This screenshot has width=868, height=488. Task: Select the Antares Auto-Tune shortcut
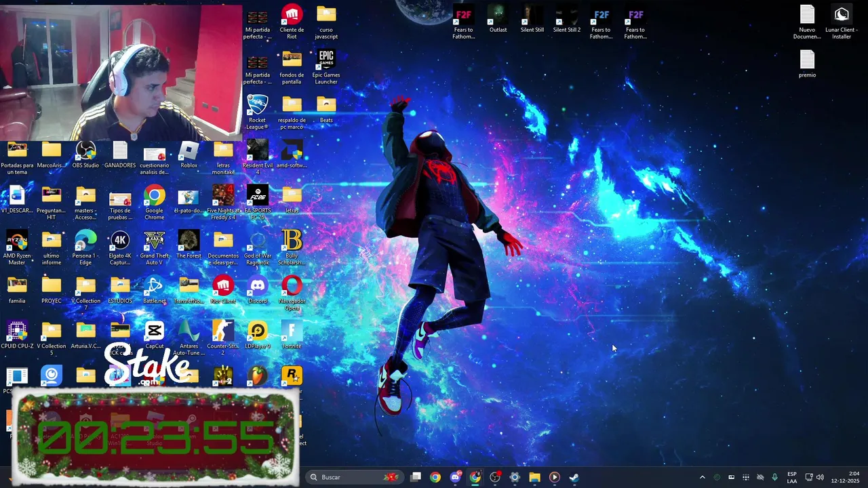pyautogui.click(x=189, y=340)
